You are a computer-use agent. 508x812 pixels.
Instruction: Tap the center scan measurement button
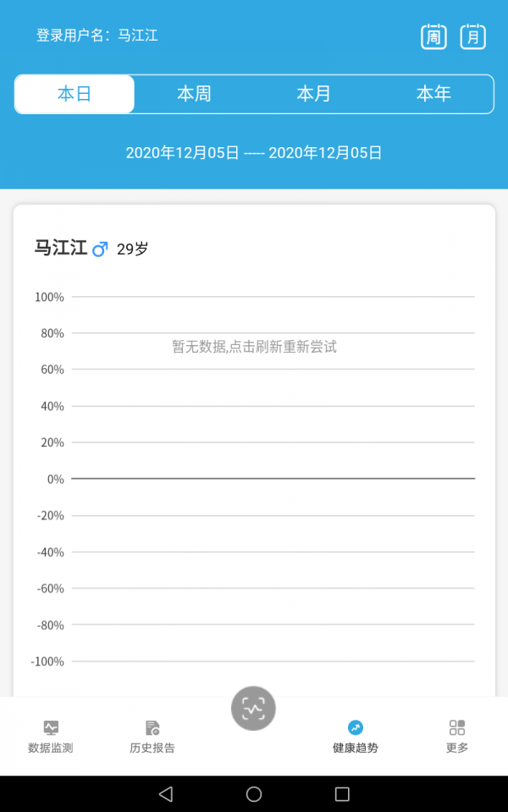[253, 708]
